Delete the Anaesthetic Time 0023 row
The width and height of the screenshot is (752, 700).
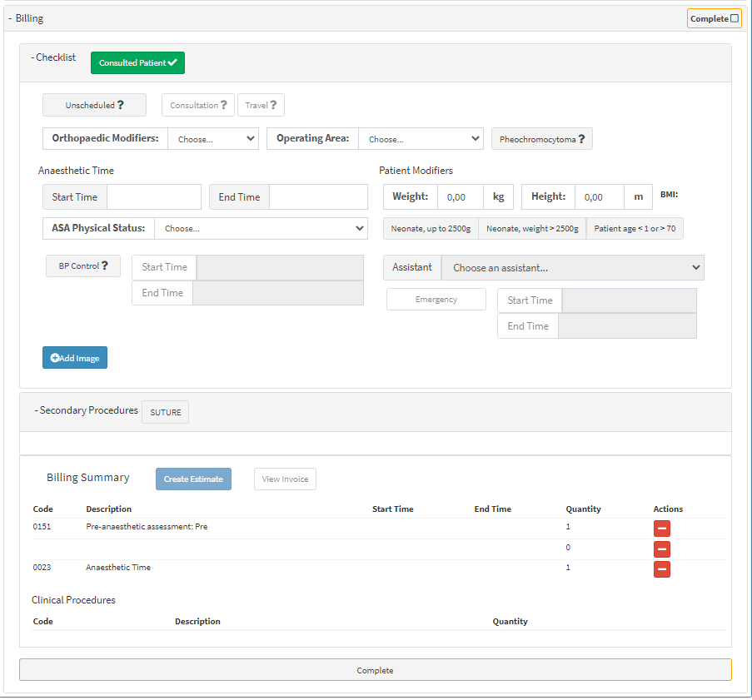point(662,568)
